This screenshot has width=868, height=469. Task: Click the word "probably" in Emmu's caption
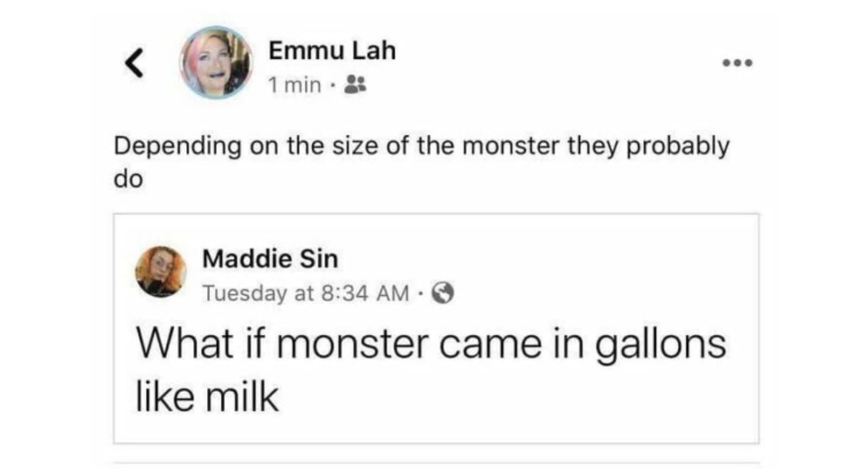[x=678, y=147]
